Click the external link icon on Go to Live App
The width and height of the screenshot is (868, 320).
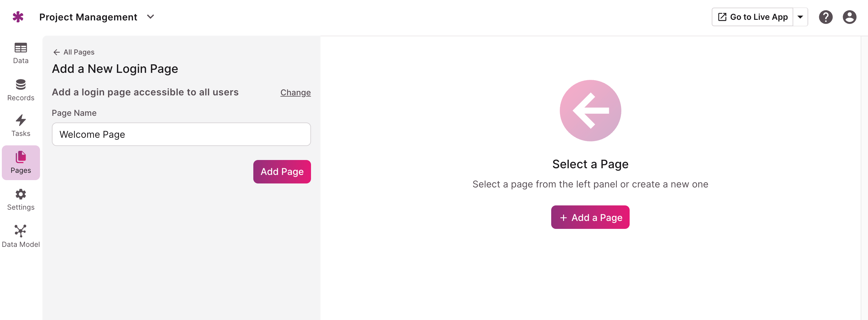tap(722, 16)
